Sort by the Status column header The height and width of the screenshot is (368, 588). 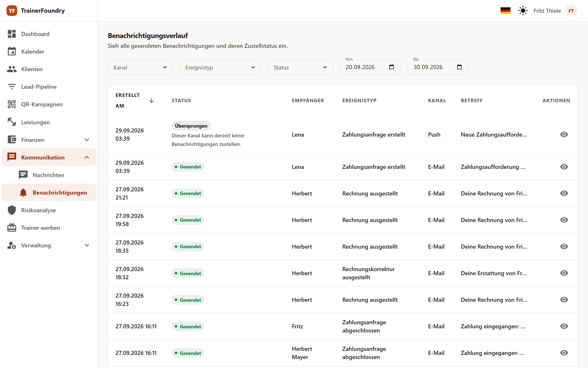coord(181,101)
